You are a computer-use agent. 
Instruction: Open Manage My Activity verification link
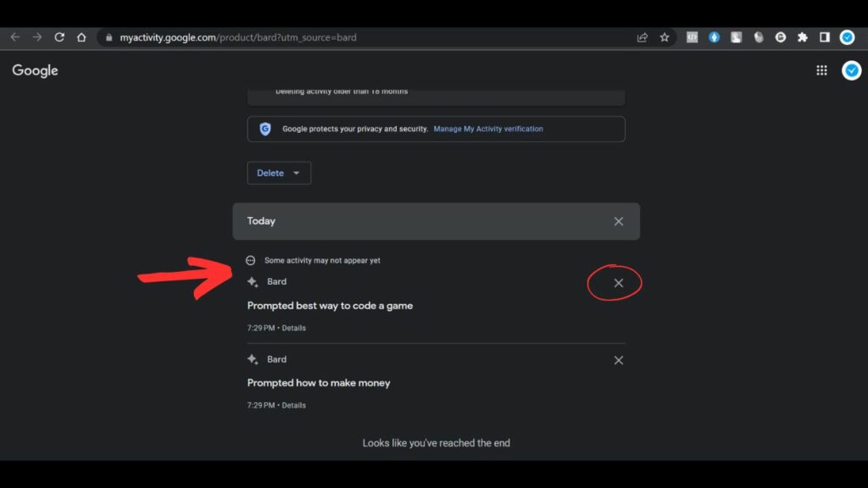(488, 129)
